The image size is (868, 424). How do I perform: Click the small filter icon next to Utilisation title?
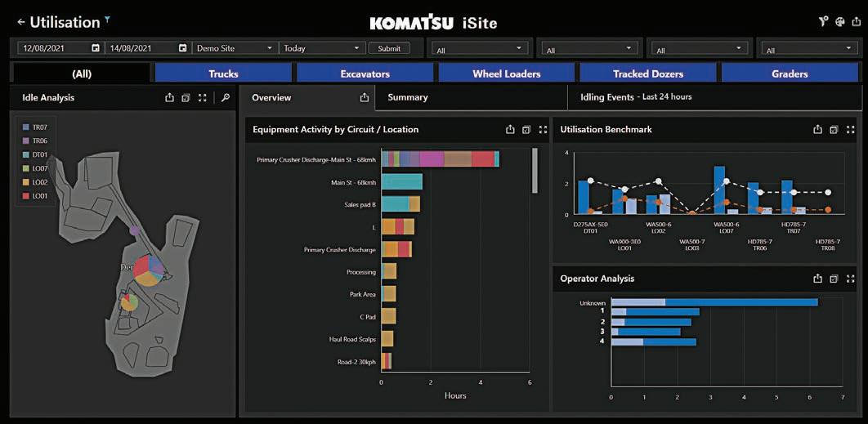coord(107,20)
